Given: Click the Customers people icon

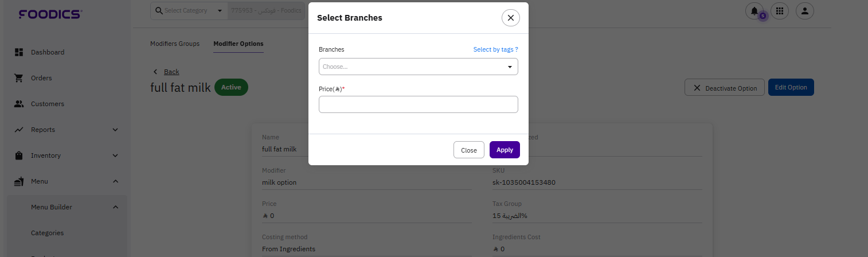Looking at the screenshot, I should 18,104.
